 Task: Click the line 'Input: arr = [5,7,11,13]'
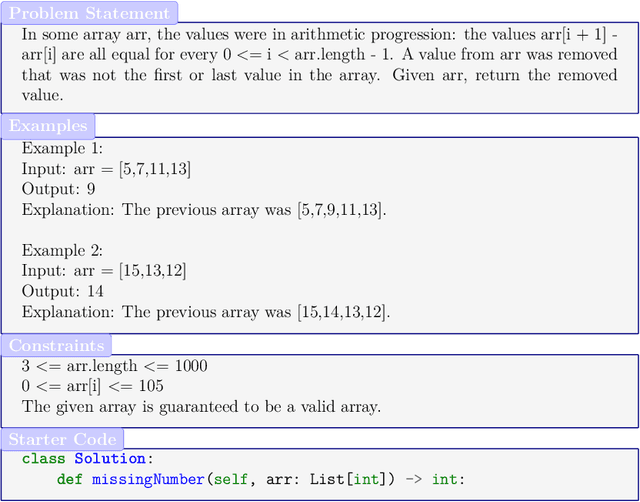coord(106,169)
